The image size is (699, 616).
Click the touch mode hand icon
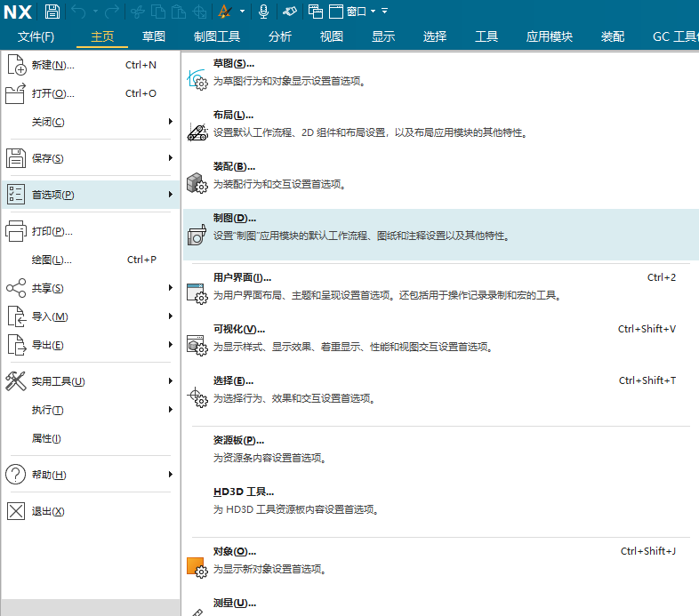click(x=289, y=12)
